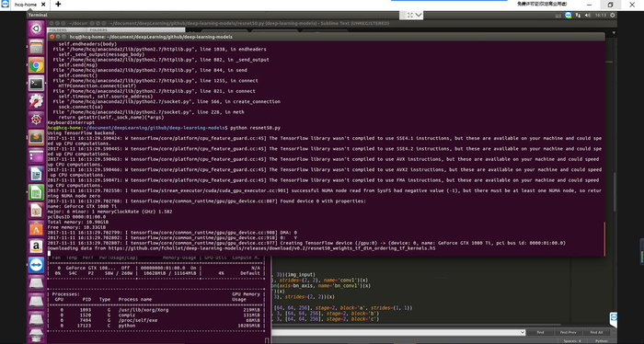Click the code line with block='b' in Sublime

point(325,314)
